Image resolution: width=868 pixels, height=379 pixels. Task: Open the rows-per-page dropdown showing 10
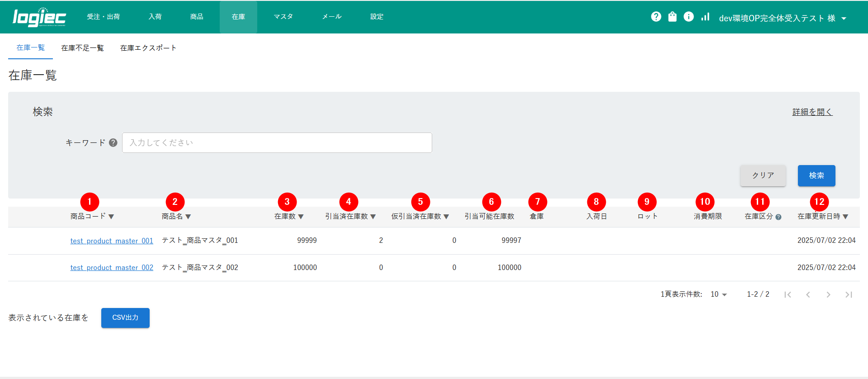(x=718, y=294)
